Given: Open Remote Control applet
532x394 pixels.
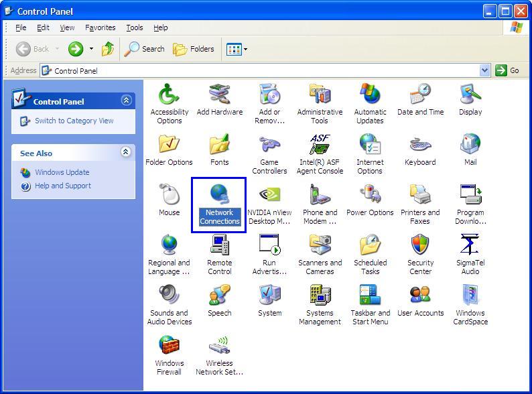Looking at the screenshot, I should point(220,254).
